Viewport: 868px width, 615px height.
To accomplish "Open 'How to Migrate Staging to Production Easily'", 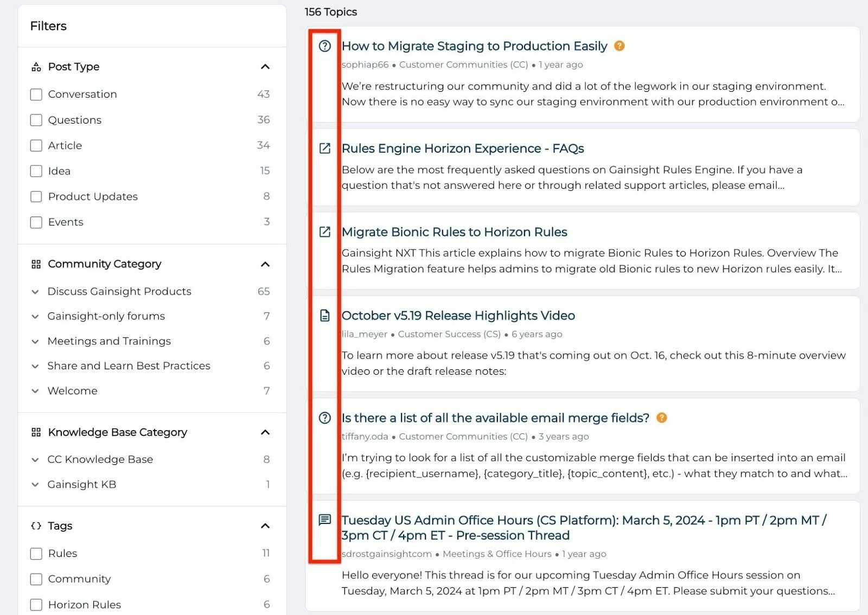I will (474, 46).
